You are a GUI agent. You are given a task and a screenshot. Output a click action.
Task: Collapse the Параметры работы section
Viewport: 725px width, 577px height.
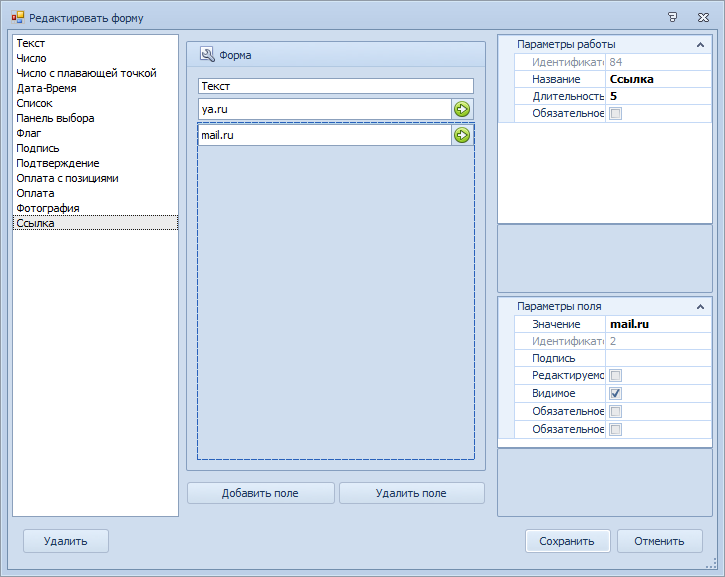point(700,44)
